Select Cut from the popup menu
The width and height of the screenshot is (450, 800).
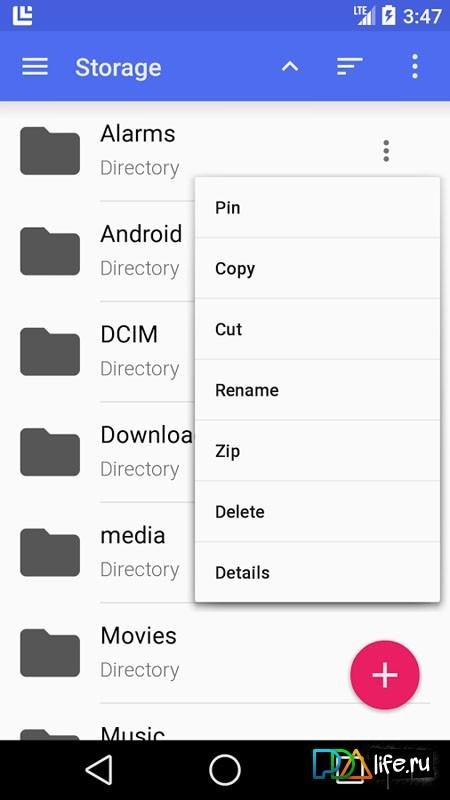point(317,329)
